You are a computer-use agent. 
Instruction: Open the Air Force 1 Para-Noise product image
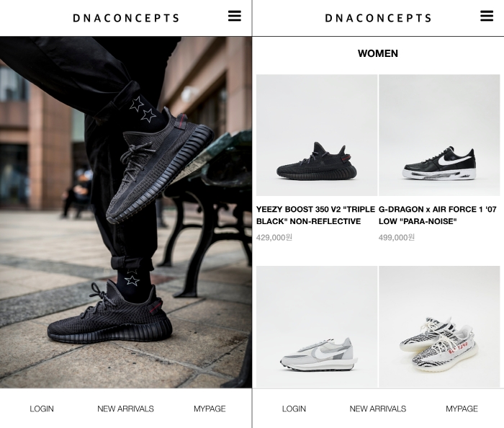439,135
